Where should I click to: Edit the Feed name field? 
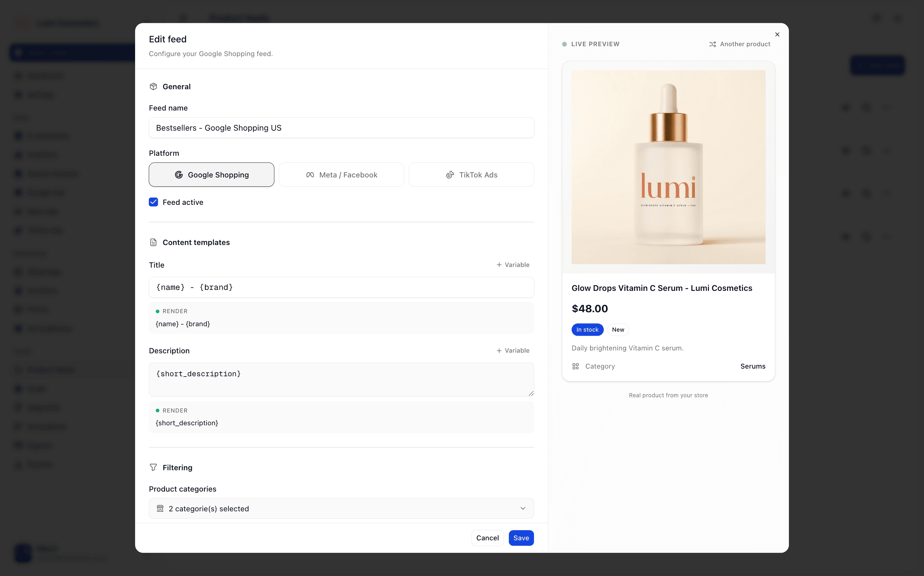point(341,128)
